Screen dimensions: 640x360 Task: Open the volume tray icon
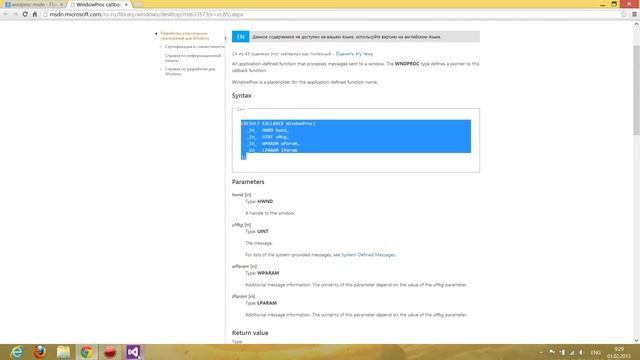[582, 352]
